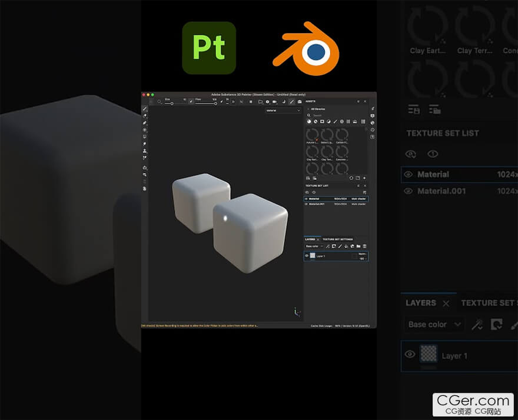
Task: Select the Projection tool
Action: 145,123
